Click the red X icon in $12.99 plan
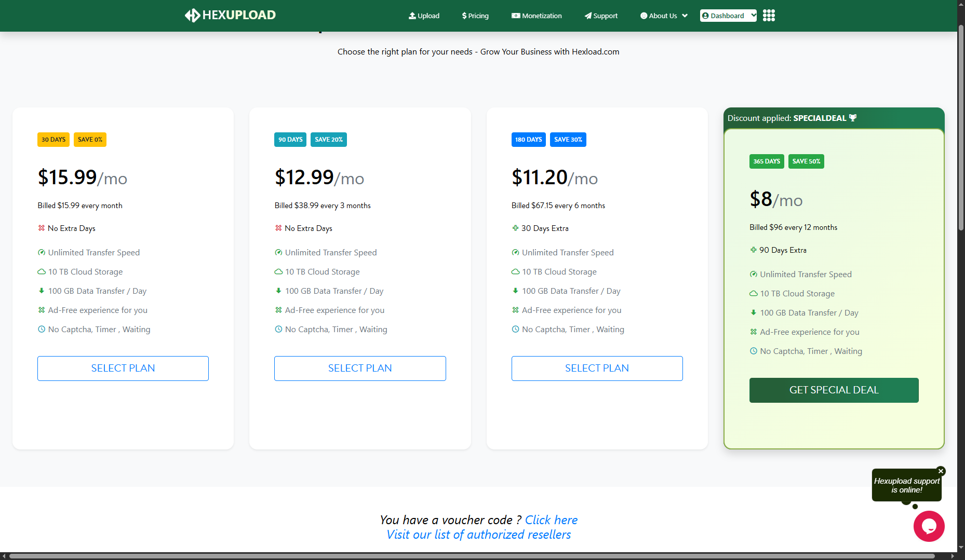 coord(278,228)
